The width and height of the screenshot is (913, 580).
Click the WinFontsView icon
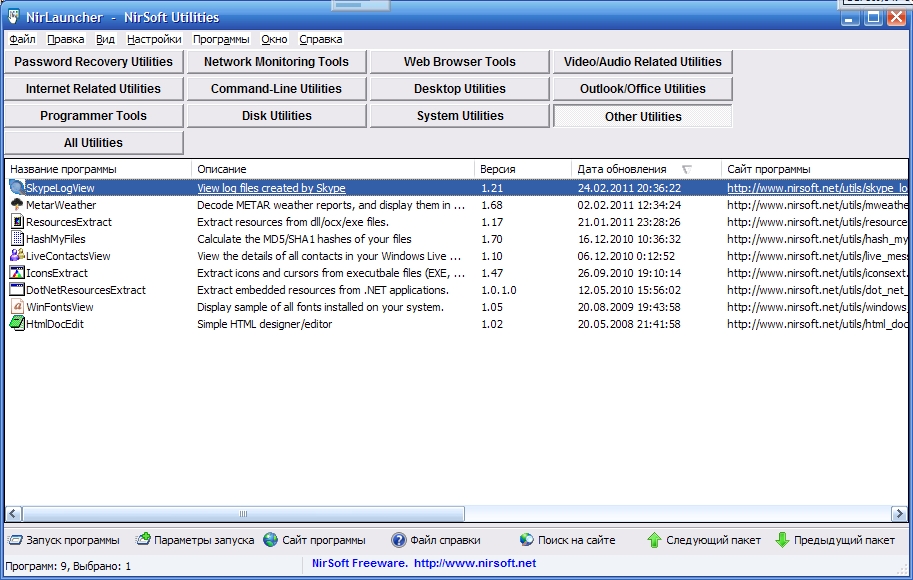coord(17,306)
